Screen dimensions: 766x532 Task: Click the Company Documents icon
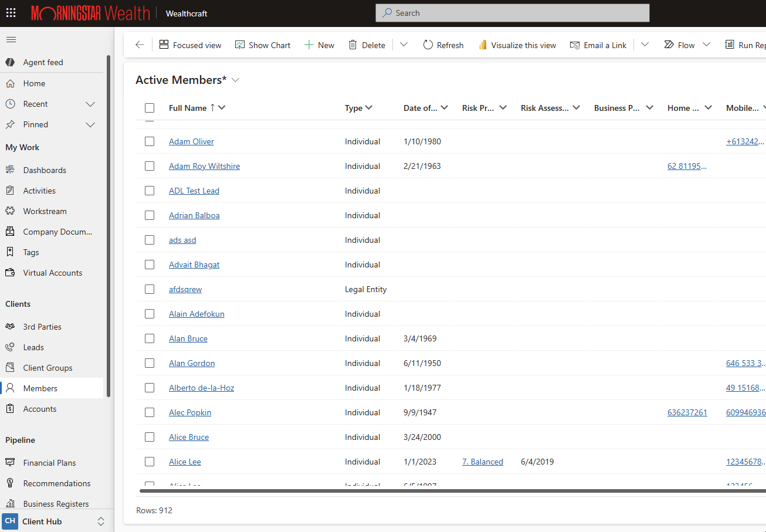click(x=10, y=232)
